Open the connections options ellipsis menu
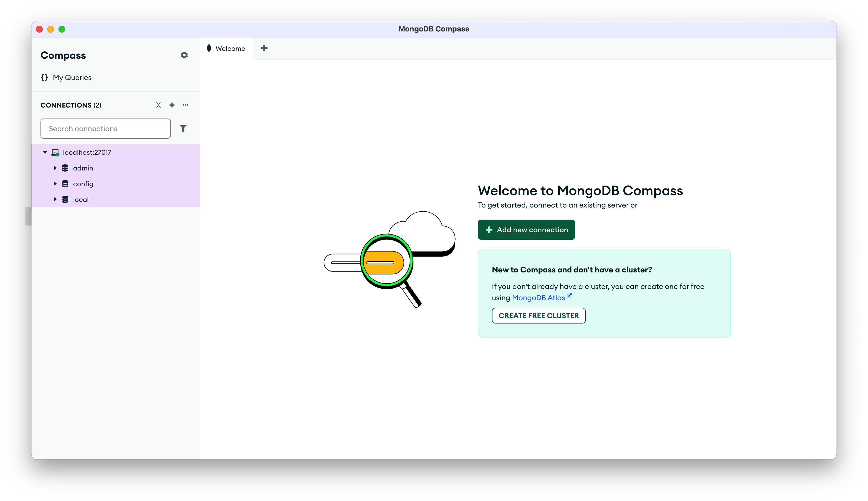Screen dimensions: 868x501 point(185,105)
